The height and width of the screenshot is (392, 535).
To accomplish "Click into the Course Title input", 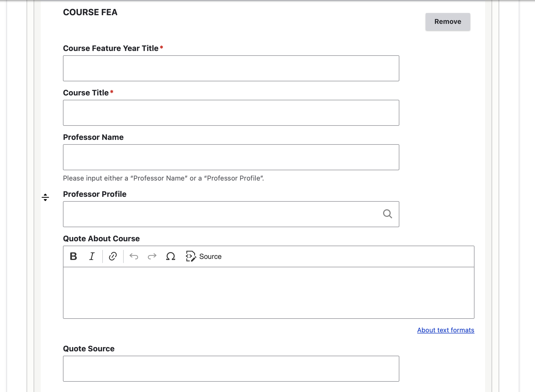I will click(x=231, y=113).
